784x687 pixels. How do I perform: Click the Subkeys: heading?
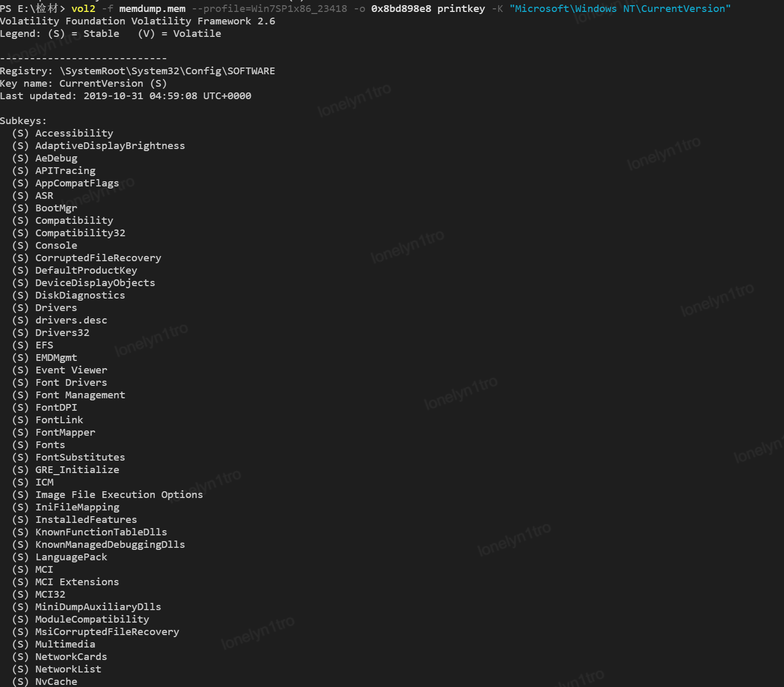tap(23, 121)
